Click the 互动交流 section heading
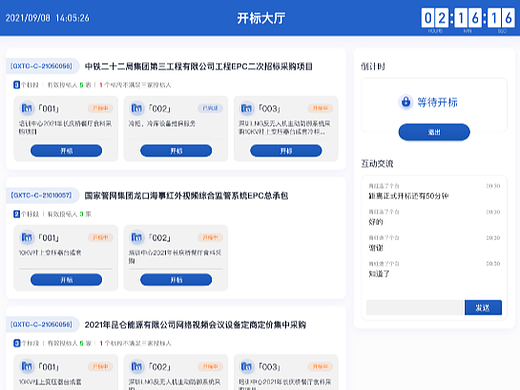Image resolution: width=520 pixels, height=390 pixels. [x=377, y=163]
